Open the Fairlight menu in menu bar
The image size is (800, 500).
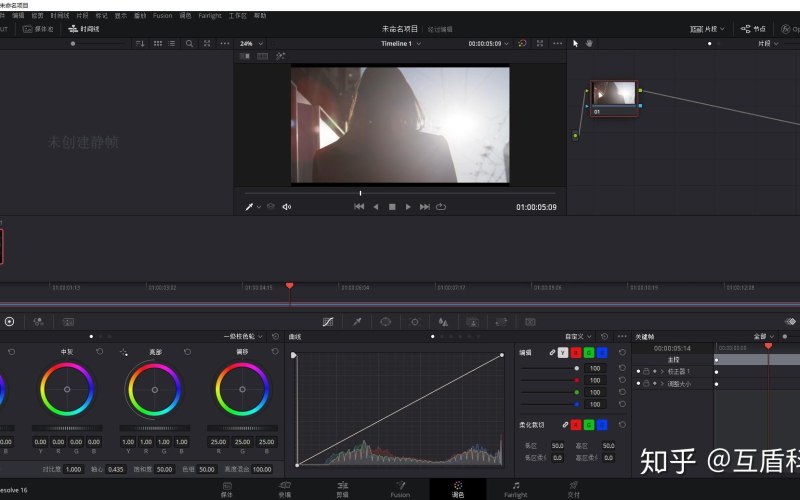(210, 16)
